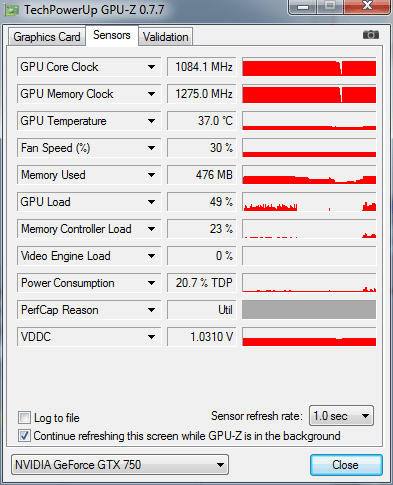Click the Close button
The width and height of the screenshot is (393, 485).
346,465
